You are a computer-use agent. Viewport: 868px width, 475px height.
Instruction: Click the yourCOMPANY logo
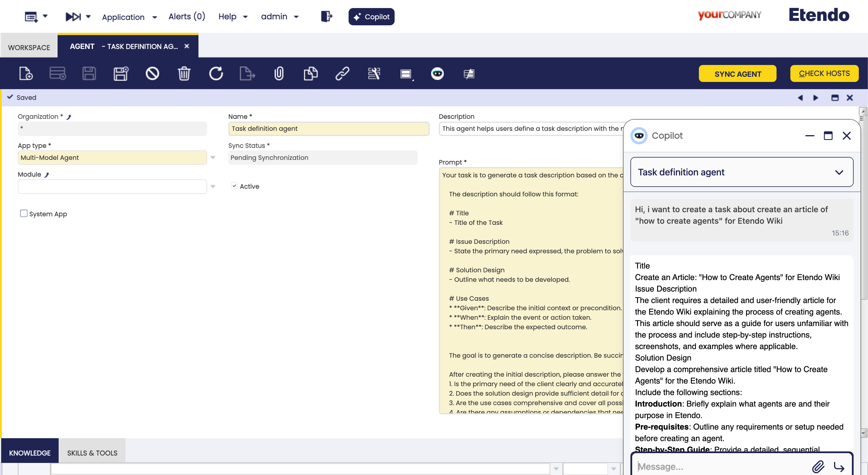729,15
